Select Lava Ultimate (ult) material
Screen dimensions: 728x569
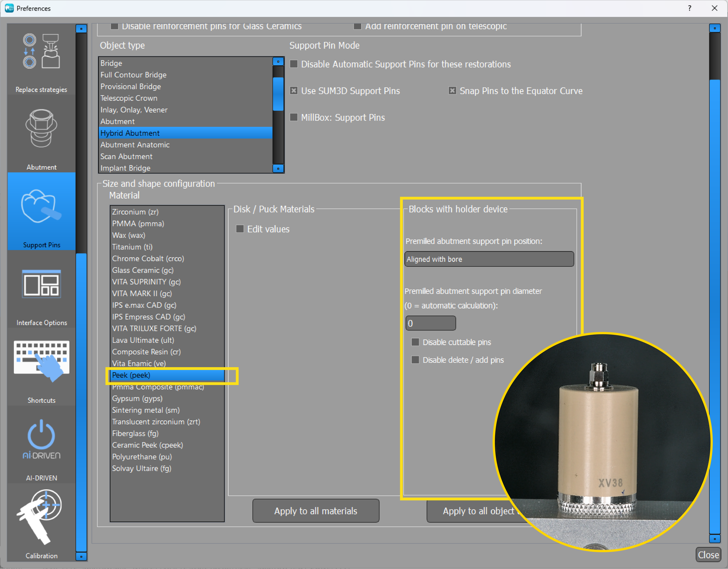pos(167,340)
